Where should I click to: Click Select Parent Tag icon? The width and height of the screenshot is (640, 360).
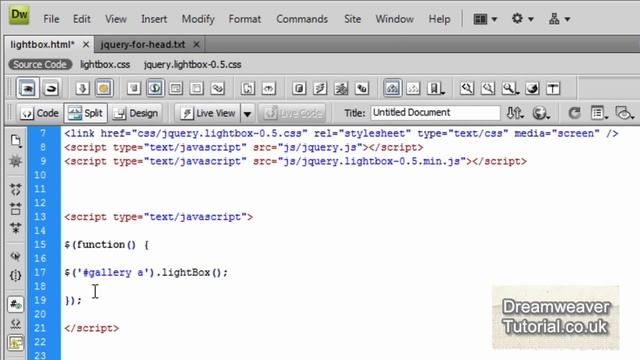(x=16, y=256)
